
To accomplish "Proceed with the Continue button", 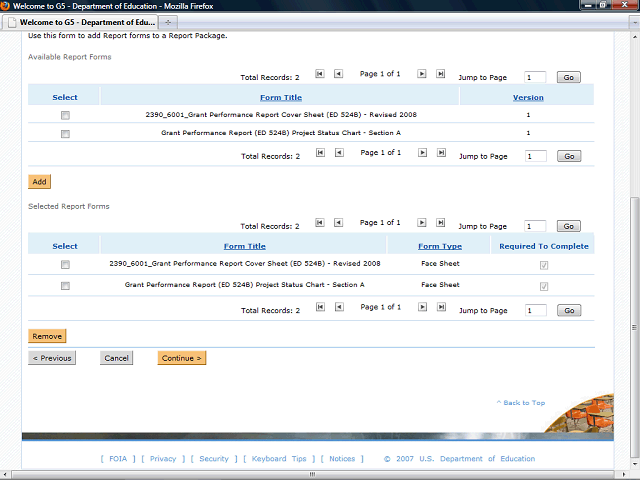I will 182,358.
